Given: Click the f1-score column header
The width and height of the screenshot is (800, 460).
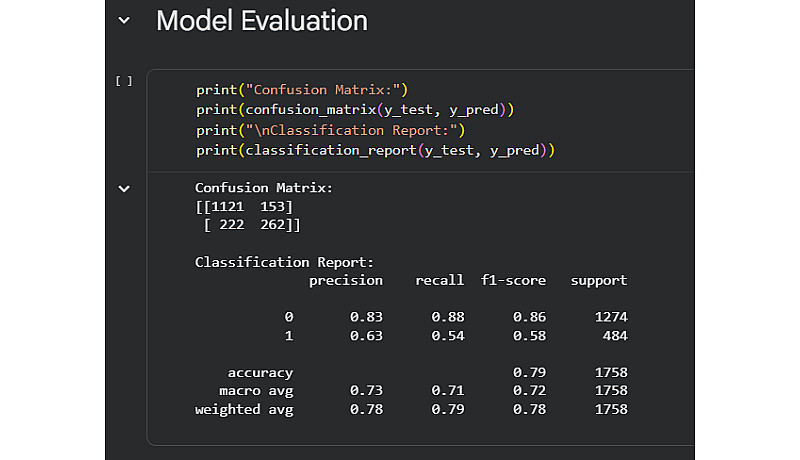Looking at the screenshot, I should point(514,281).
